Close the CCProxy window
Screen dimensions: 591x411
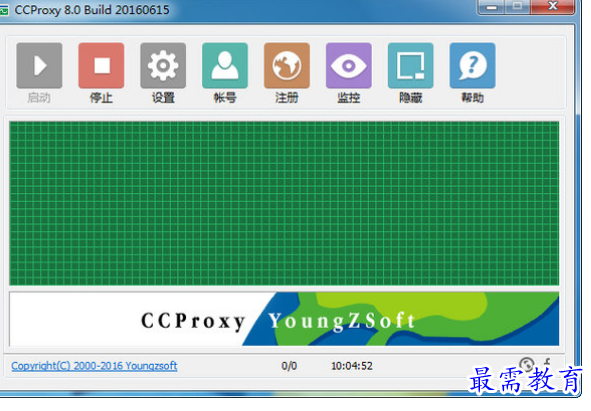(x=553, y=6)
